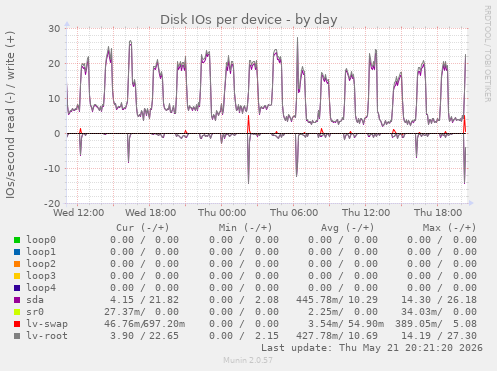The width and height of the screenshot is (497, 371).
Task: Click the Last update timestamp text
Action: point(372,348)
